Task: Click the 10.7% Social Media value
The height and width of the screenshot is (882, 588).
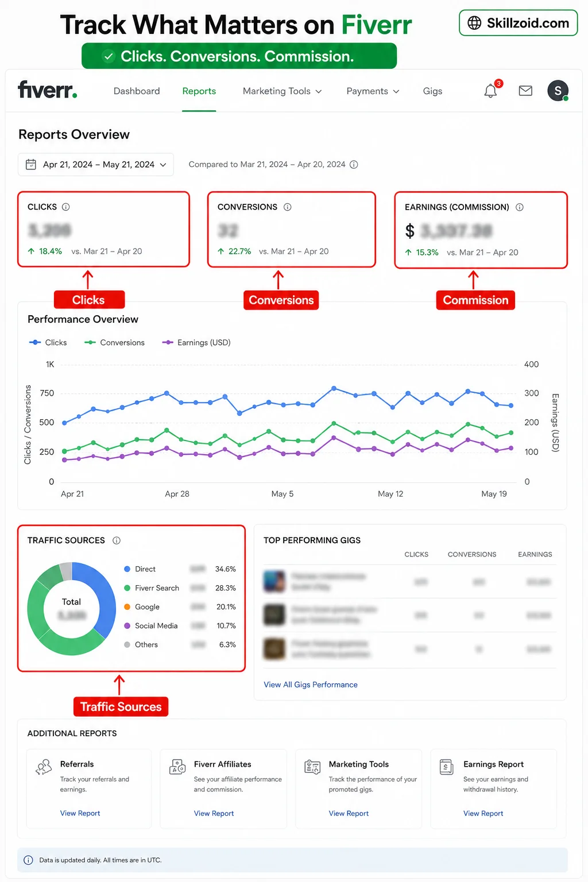Action: pos(226,626)
